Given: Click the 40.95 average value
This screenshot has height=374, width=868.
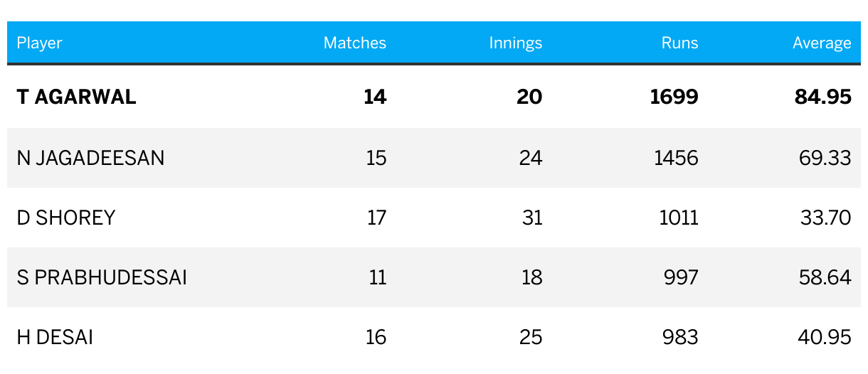Looking at the screenshot, I should click(825, 336).
